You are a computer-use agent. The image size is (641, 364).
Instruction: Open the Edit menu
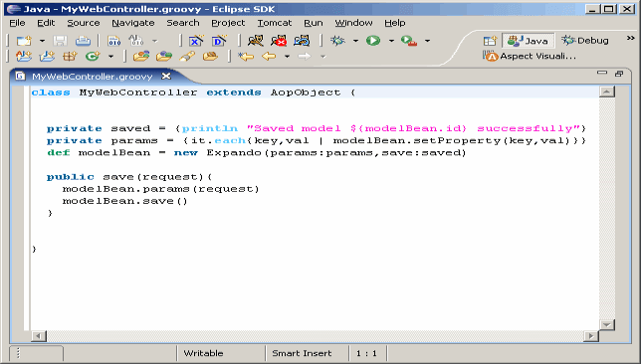coord(46,23)
